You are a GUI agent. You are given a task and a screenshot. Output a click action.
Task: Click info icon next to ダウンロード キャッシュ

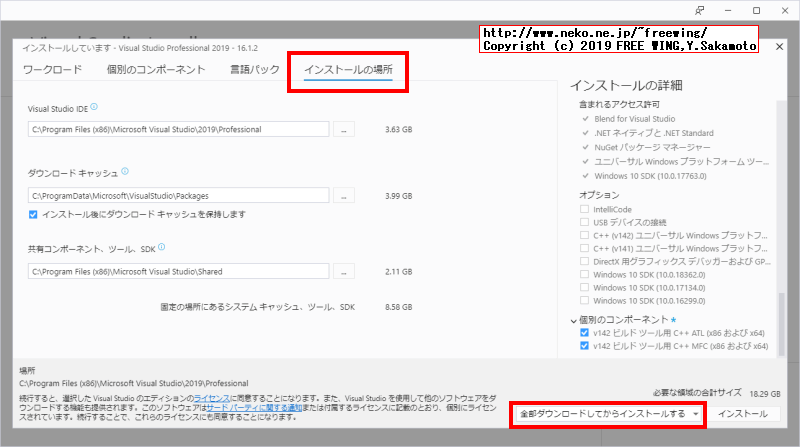tap(125, 172)
